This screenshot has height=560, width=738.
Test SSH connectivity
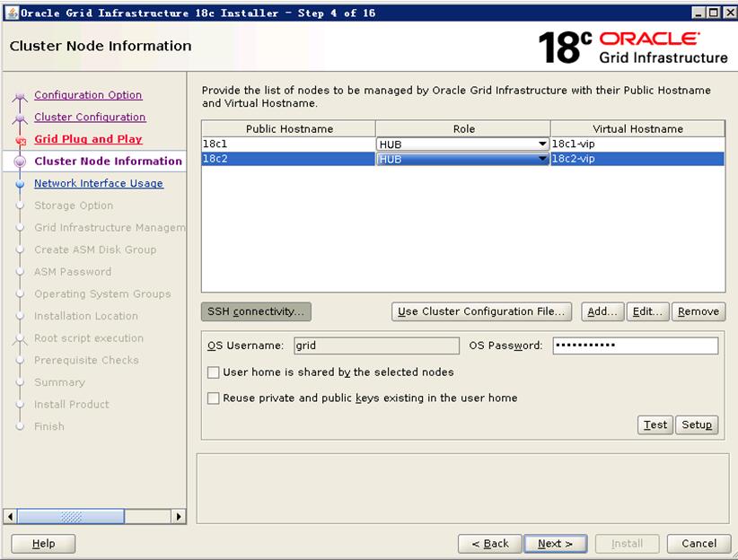655,425
